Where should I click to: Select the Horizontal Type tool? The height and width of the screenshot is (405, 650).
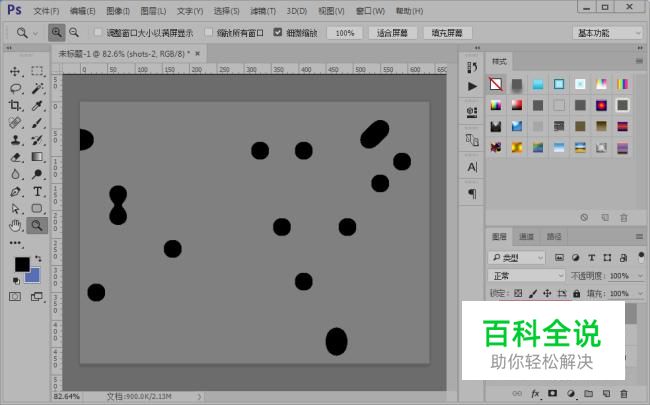tap(37, 192)
